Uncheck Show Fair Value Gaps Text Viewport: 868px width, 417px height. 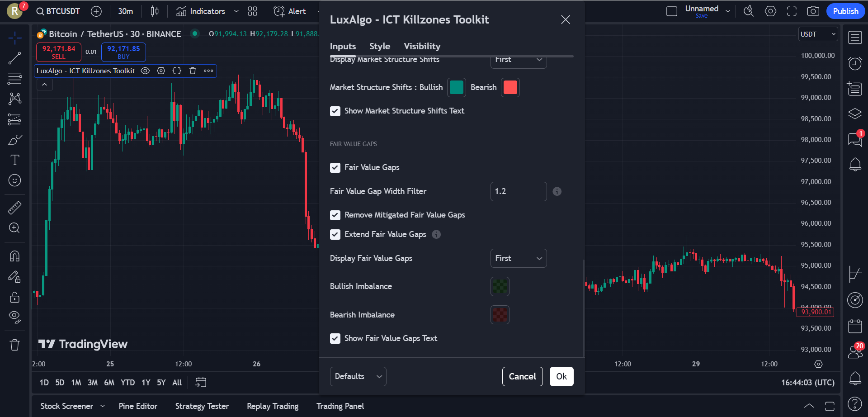point(335,339)
